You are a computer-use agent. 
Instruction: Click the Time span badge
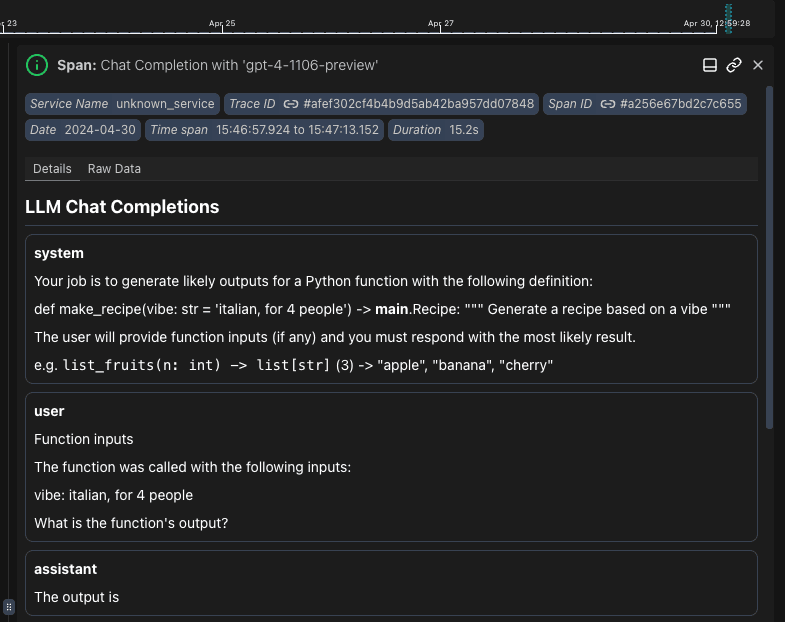point(265,130)
